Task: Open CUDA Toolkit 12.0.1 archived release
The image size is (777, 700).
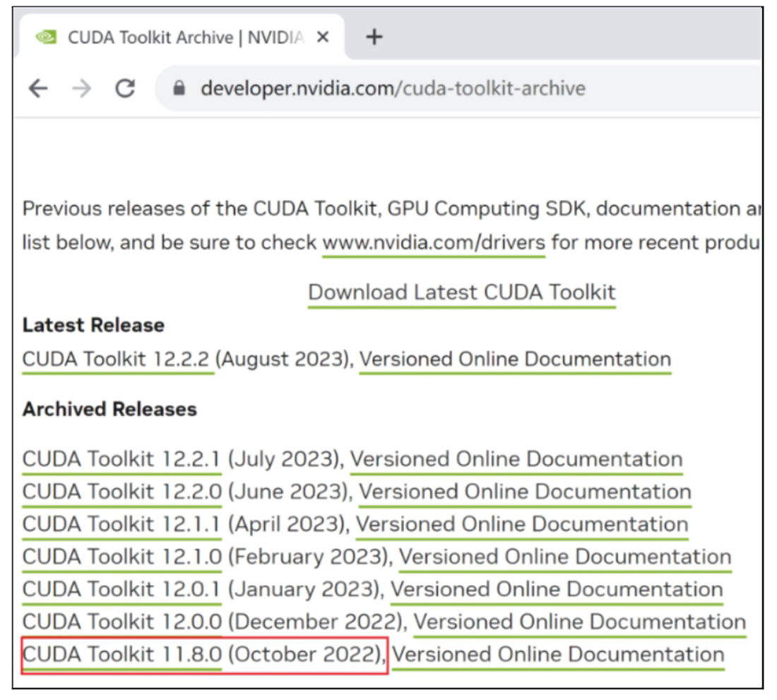Action: [x=121, y=589]
